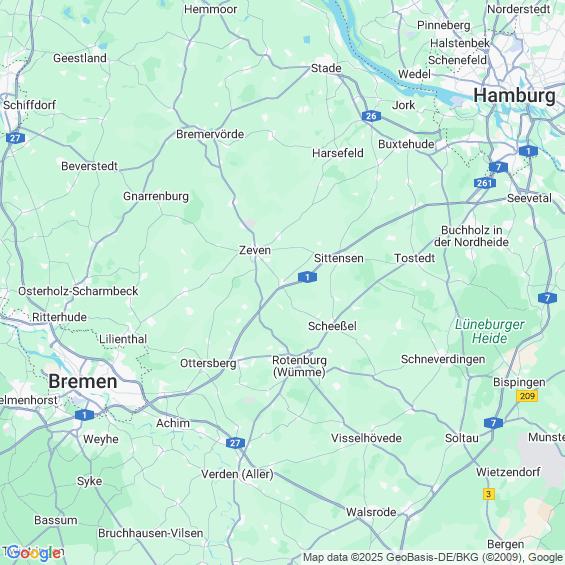The width and height of the screenshot is (565, 565).
Task: Click the A27 shield near Schiffdorf
Action: [x=15, y=138]
